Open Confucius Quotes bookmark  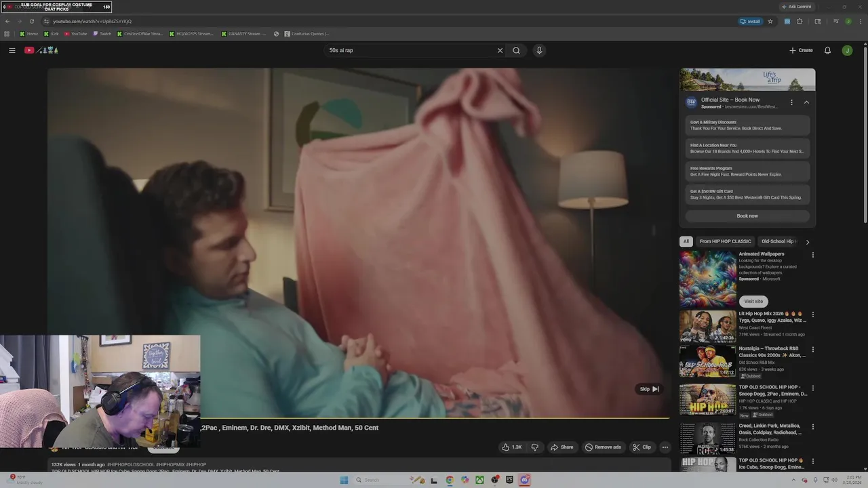coord(307,33)
